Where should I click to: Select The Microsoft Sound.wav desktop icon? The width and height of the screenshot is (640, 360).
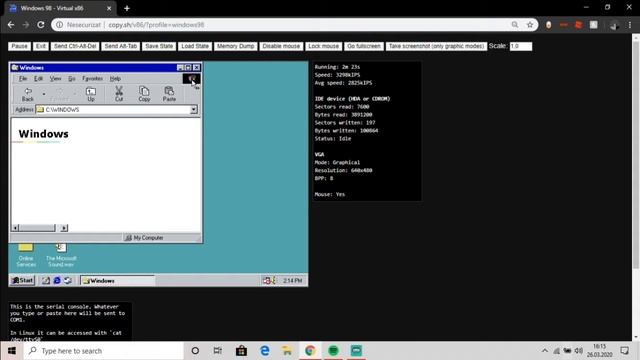61,255
